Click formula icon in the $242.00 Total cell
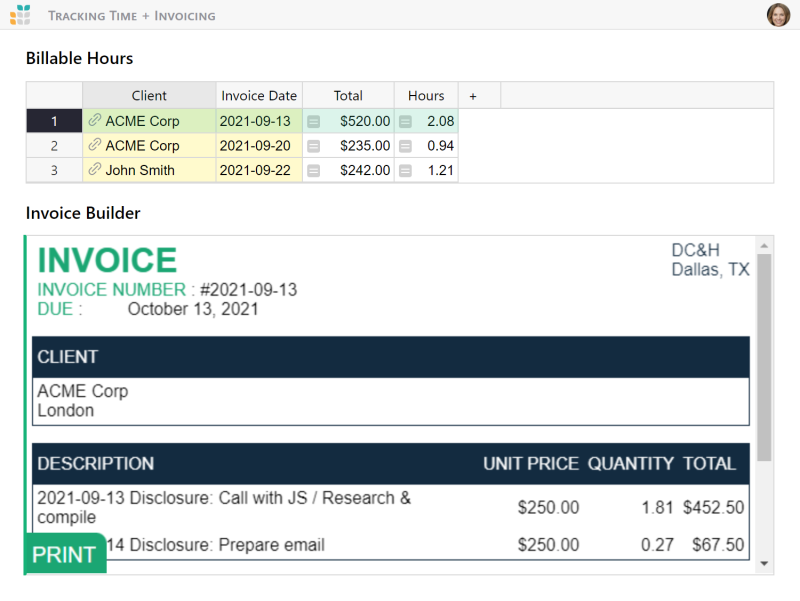Viewport: 800px width, 601px height. [313, 170]
